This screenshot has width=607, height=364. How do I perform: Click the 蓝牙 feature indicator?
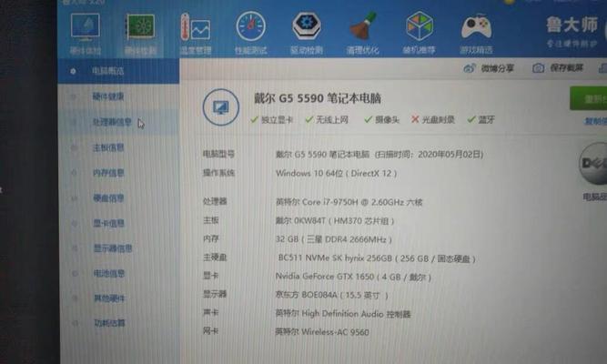(481, 119)
